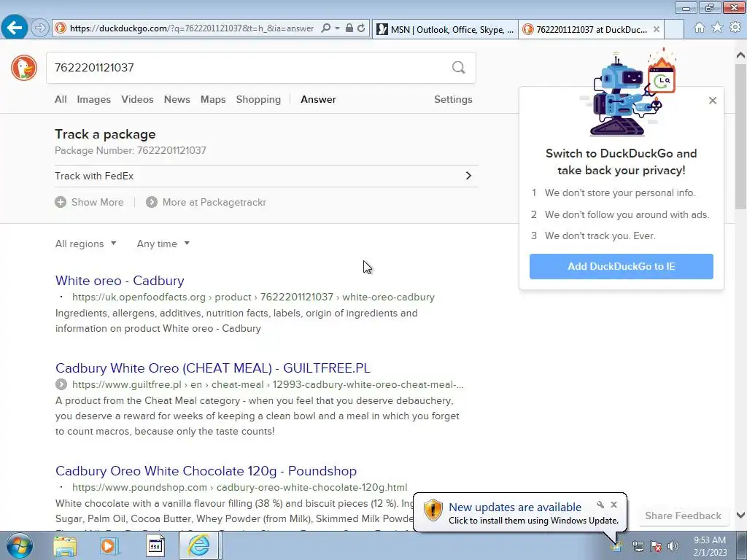Click the forward navigation arrow
Image resolution: width=747 pixels, height=560 pixels.
[39, 28]
